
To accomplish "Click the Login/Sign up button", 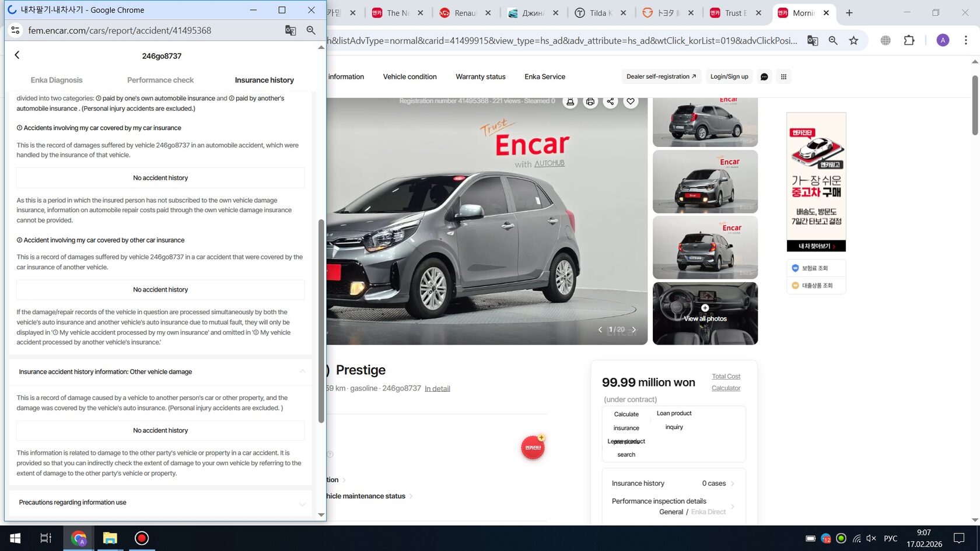I will tap(729, 76).
